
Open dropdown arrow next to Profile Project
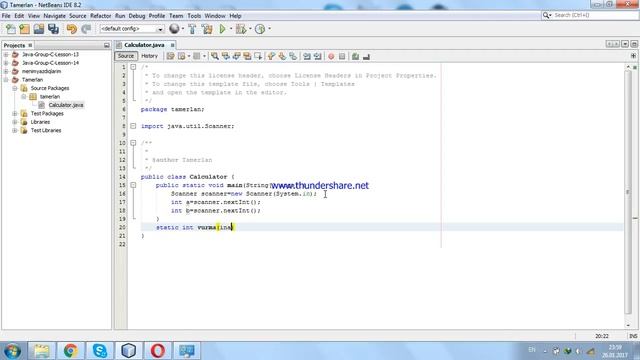(x=269, y=29)
